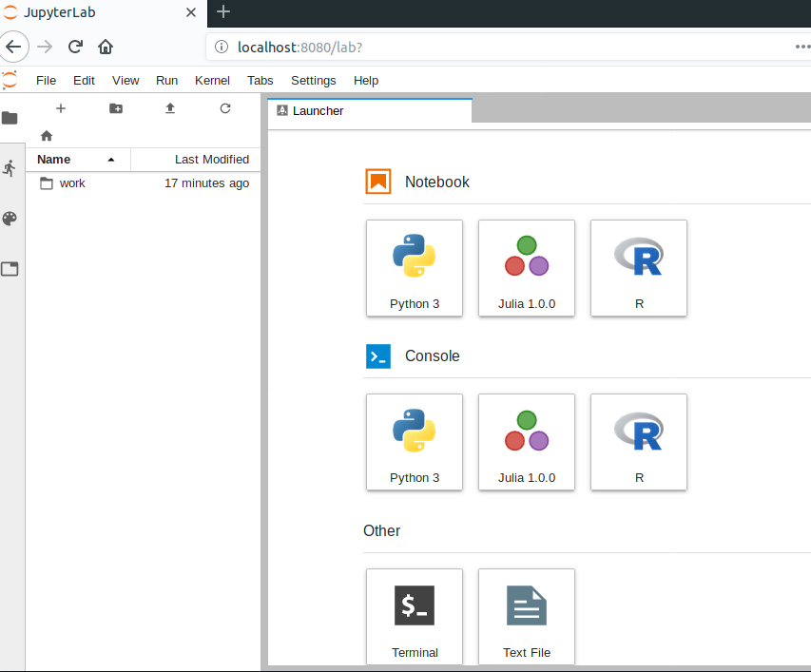Sort files by Last Modified column
Image resolution: width=811 pixels, height=672 pixels.
tap(196, 160)
